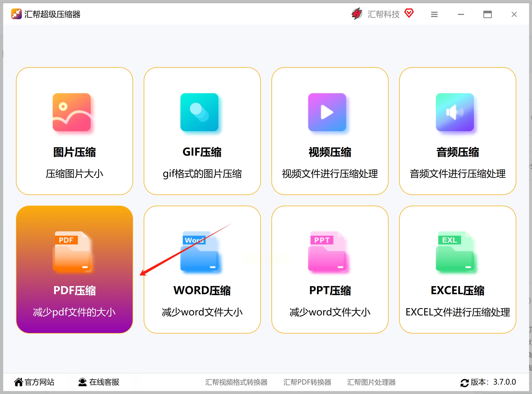Click the EXCEL压缩 card title

(x=457, y=290)
